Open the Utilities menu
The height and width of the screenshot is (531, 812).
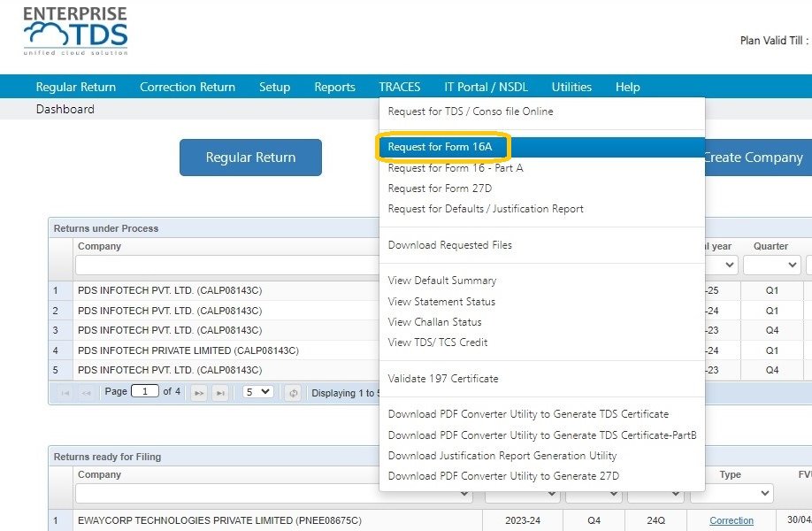pyautogui.click(x=571, y=87)
